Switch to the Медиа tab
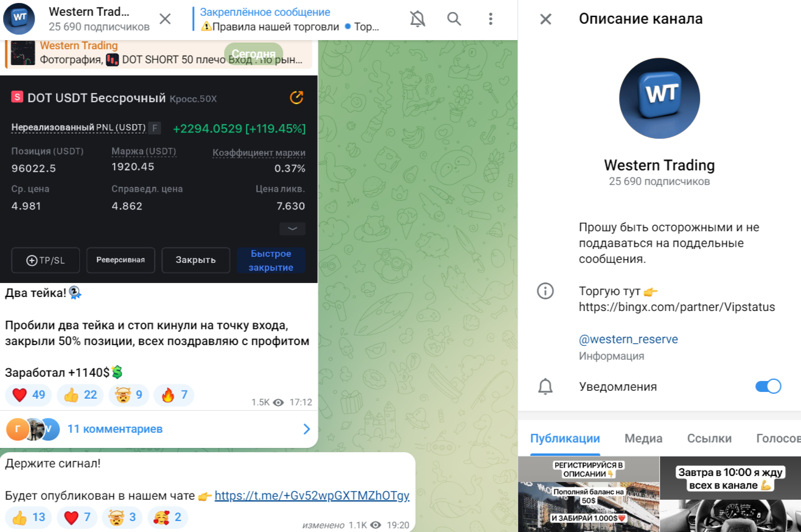Screen dimensions: 801x532 point(643,438)
